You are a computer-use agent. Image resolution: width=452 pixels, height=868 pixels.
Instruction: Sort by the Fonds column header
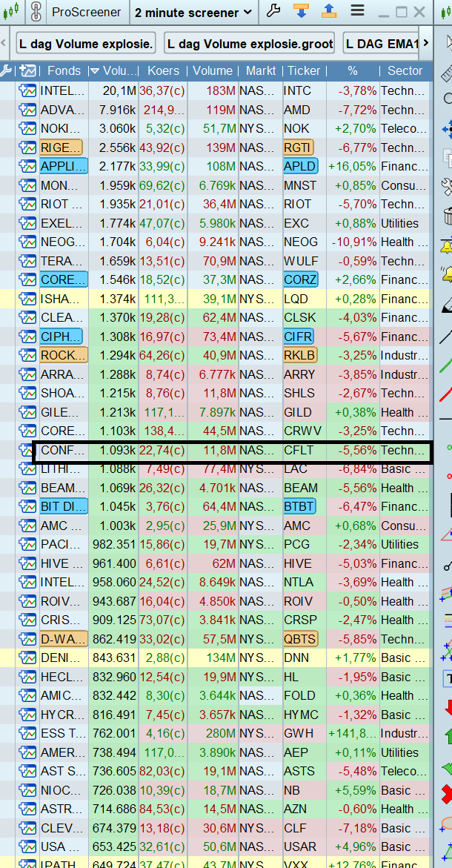point(64,71)
